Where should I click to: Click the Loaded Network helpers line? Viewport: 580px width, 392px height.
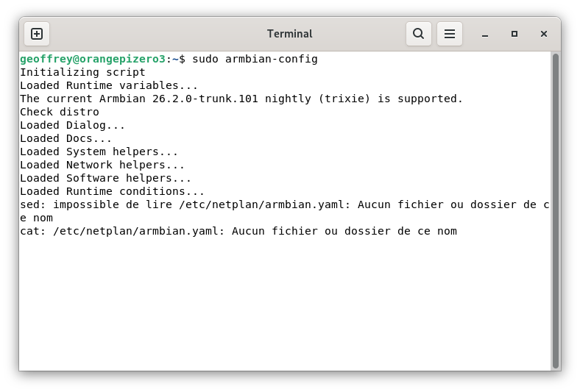coord(102,165)
